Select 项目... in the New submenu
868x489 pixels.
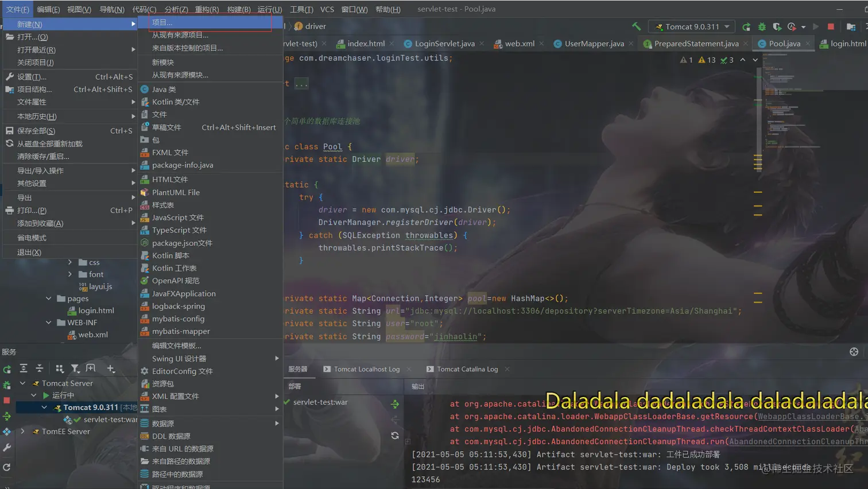210,22
